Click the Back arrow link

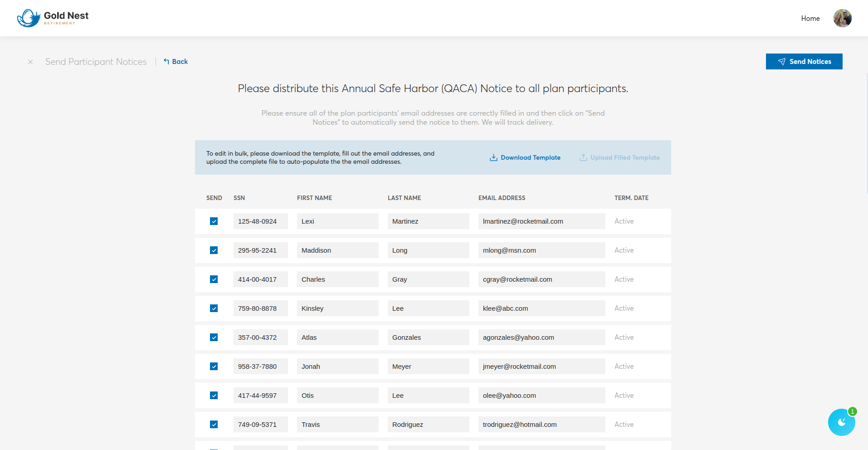point(176,62)
